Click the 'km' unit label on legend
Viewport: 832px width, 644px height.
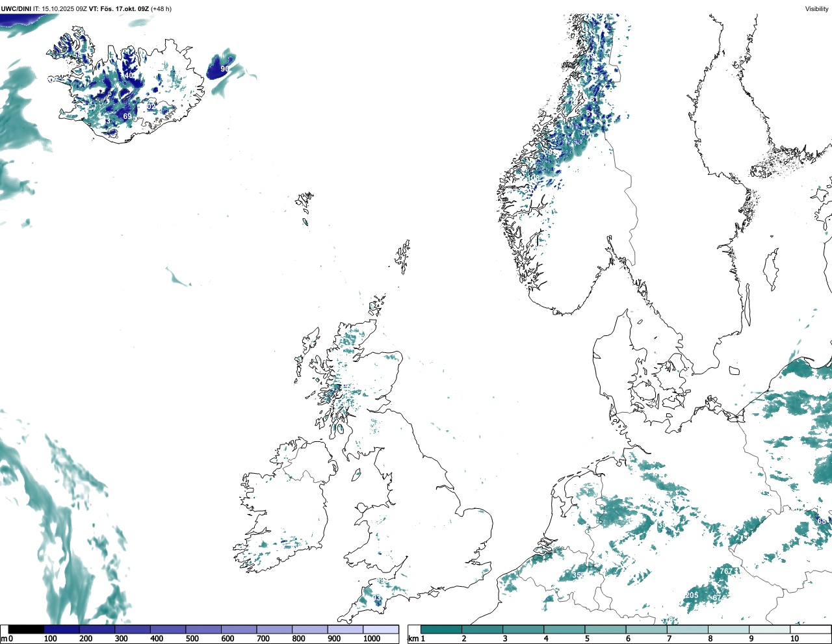coord(413,639)
